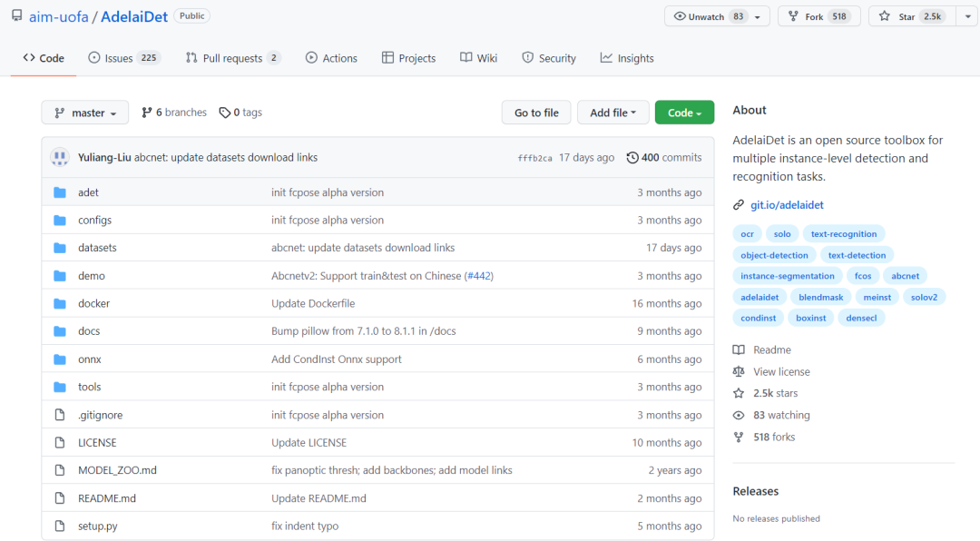Click the densecl topic tag
The height and width of the screenshot is (541, 980).
pyautogui.click(x=861, y=318)
